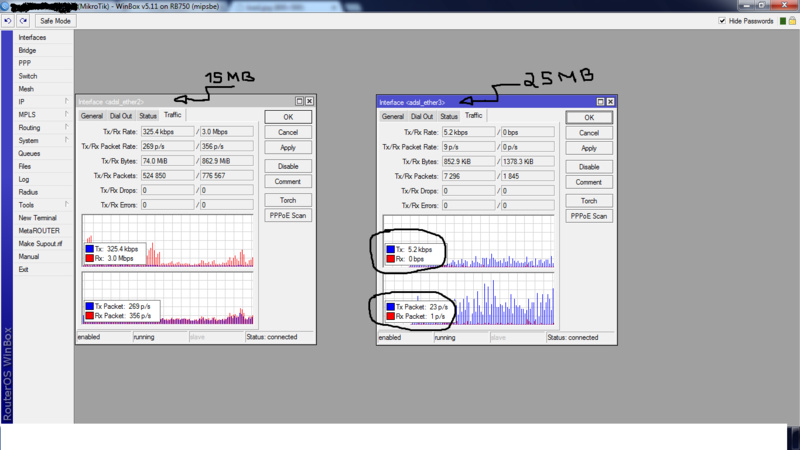
Task: Open Mesh in the sidebar menu
Action: [26, 89]
